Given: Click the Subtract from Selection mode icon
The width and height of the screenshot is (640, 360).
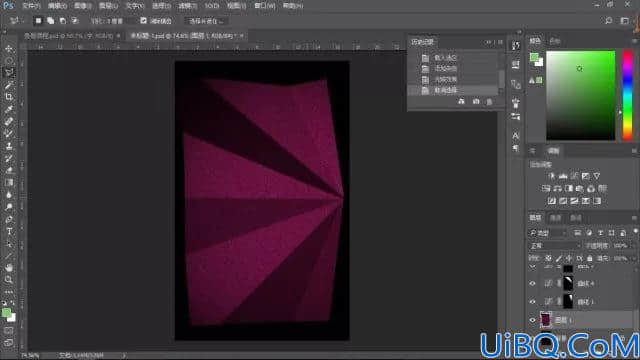Looking at the screenshot, I should click(62, 20).
